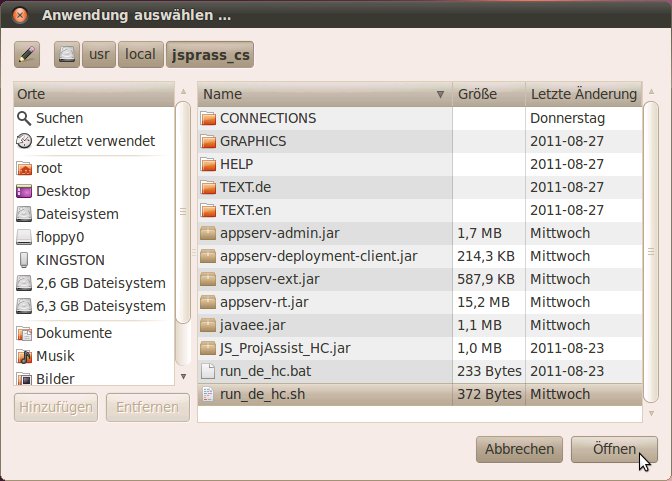Navigate to the usr path segment

coord(98,54)
